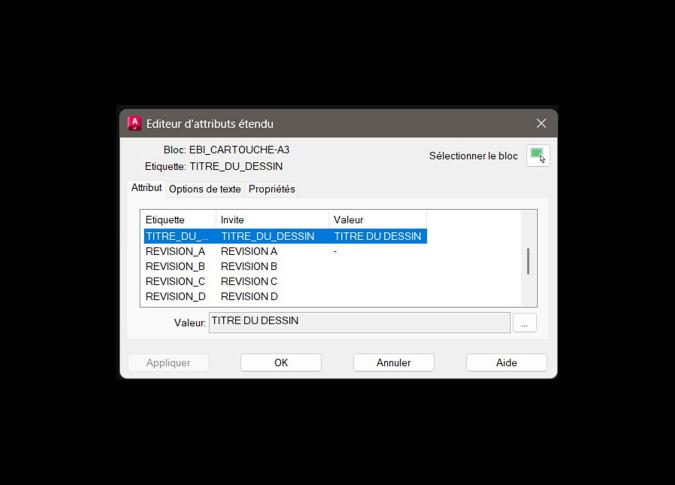Open the Options de texte tab
The image size is (675, 485).
click(x=205, y=189)
